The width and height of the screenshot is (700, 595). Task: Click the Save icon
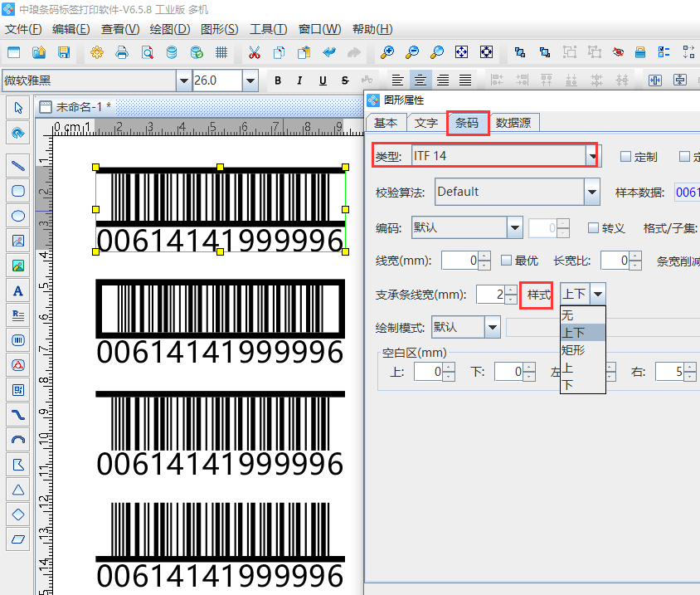(64, 52)
